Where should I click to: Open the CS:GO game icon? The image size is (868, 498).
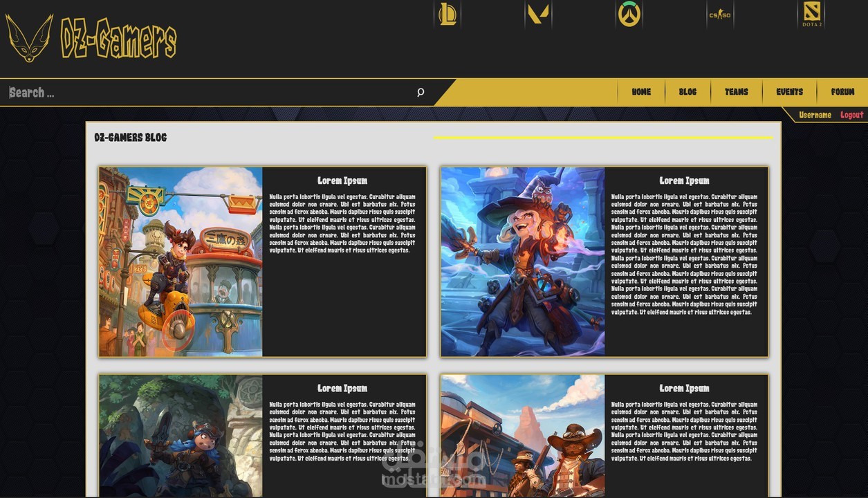(x=720, y=15)
